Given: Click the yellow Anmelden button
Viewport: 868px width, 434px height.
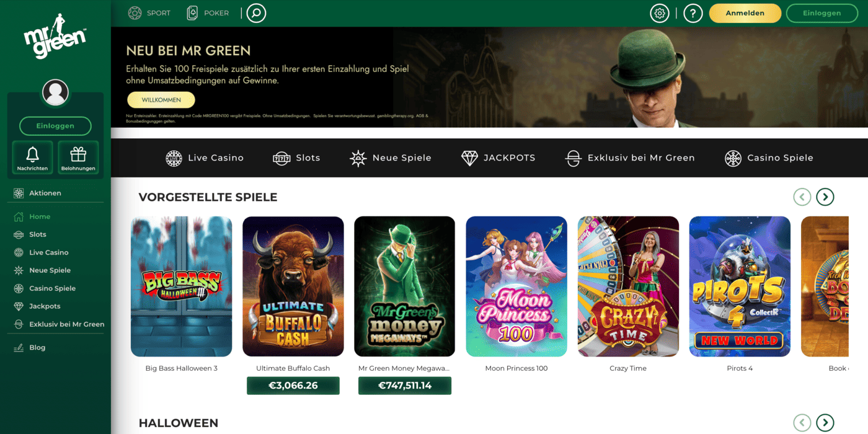Looking at the screenshot, I should (x=745, y=13).
